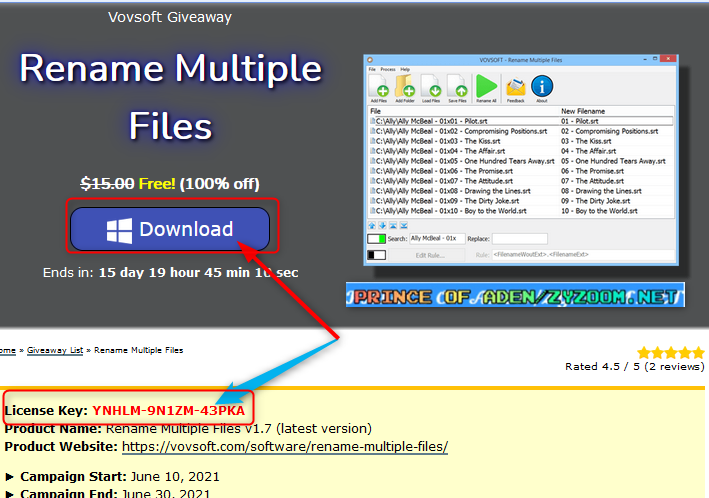
Task: Select row 01x10 - Boy to the World.srt
Action: [x=521, y=211]
